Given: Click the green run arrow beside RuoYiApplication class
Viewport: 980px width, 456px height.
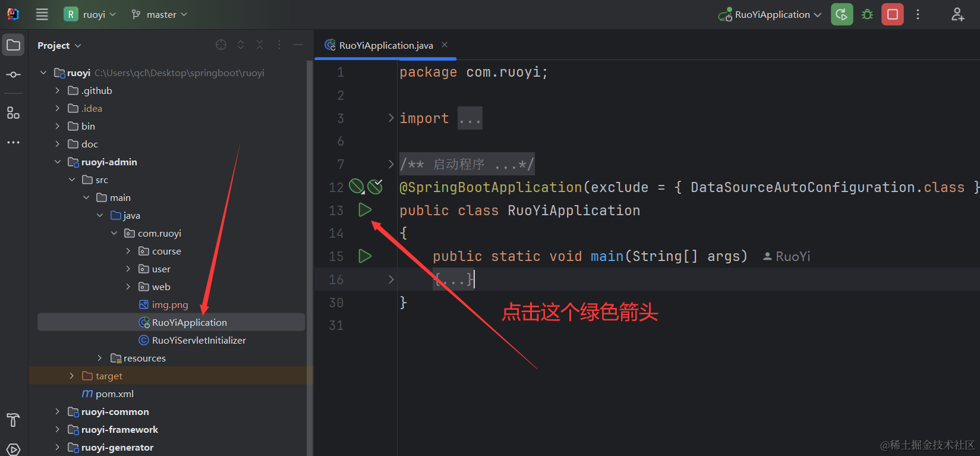Looking at the screenshot, I should (365, 210).
